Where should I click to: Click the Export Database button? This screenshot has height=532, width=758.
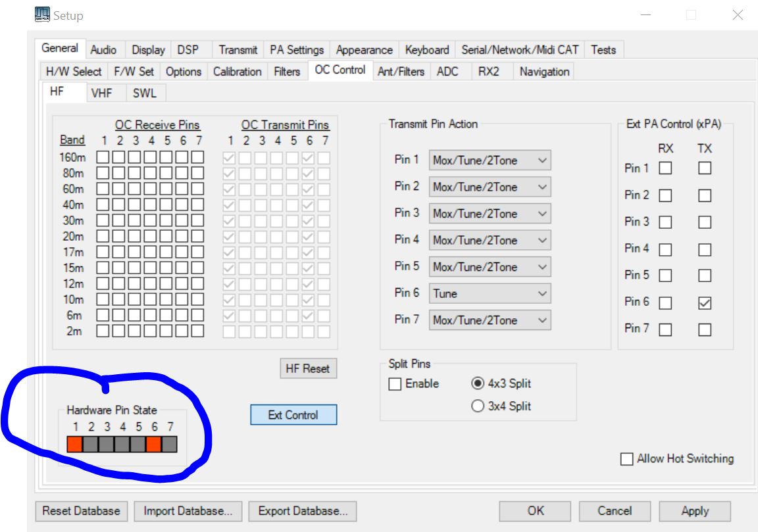click(x=303, y=511)
